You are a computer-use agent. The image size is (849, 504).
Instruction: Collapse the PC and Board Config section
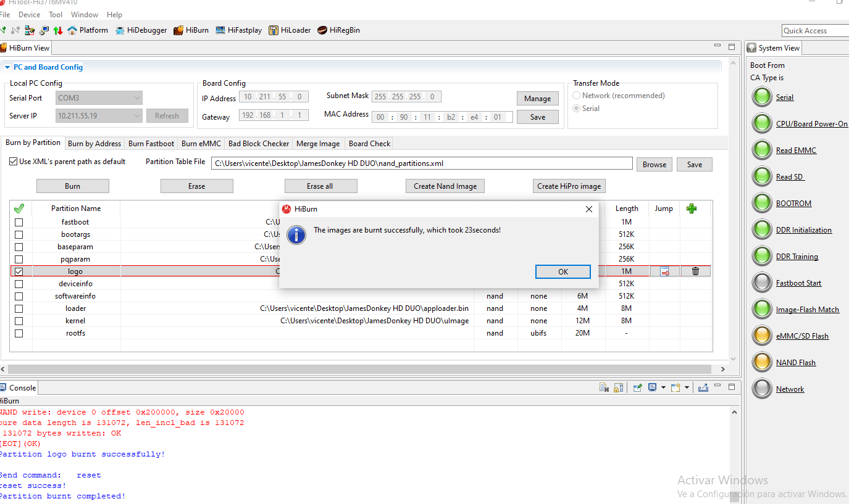(7, 67)
